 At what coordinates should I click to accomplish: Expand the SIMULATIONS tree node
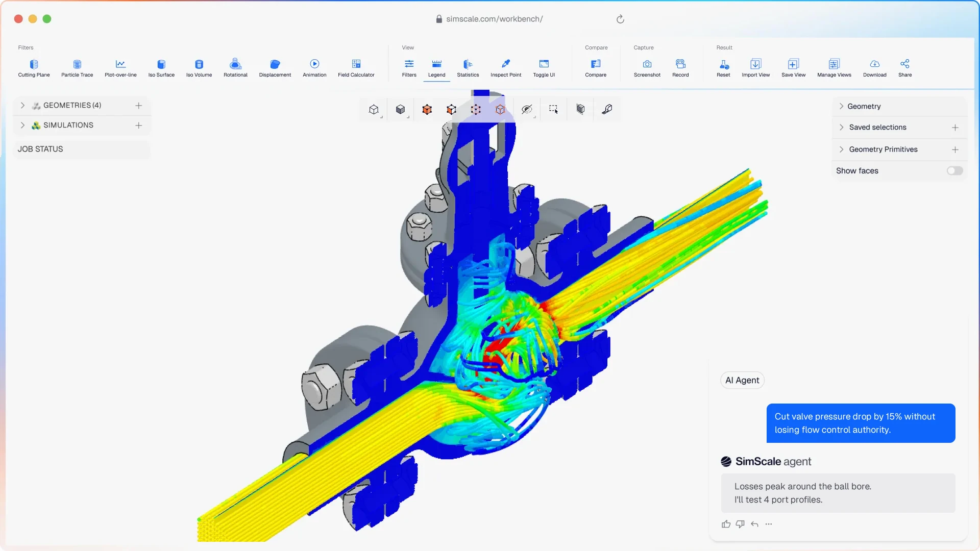tap(22, 126)
